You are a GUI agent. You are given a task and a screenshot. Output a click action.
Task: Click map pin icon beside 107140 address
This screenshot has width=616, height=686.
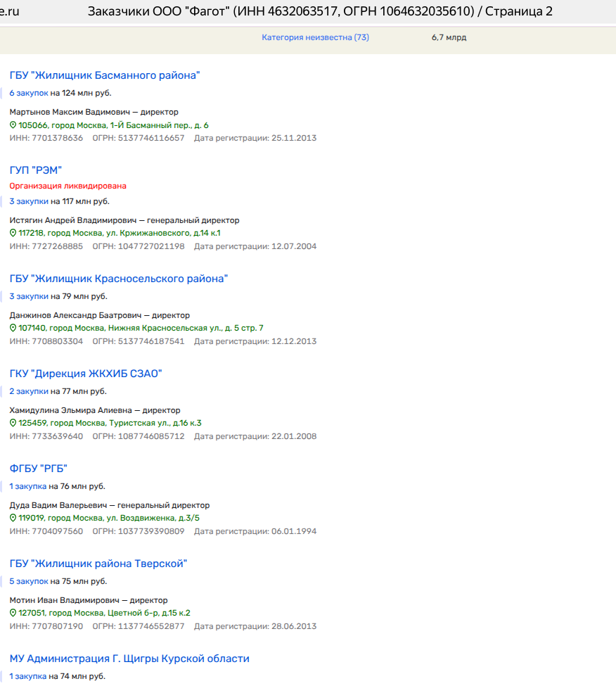pos(13,328)
